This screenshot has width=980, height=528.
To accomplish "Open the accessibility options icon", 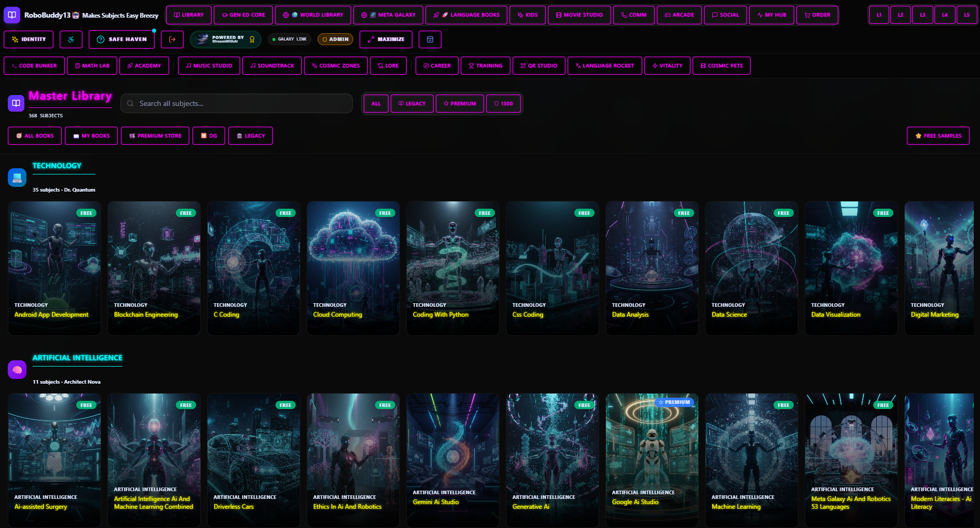I will click(x=71, y=39).
